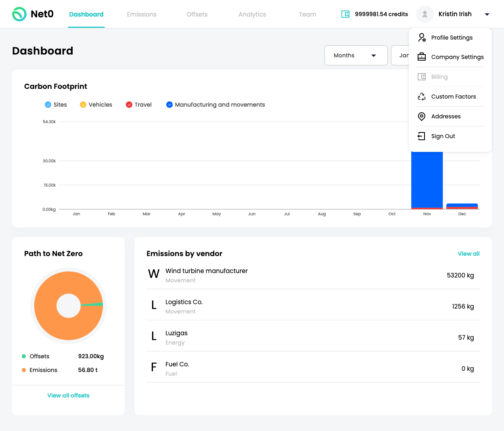Image resolution: width=504 pixels, height=431 pixels.
Task: Click the W vendor letter avatar
Action: pos(154,274)
